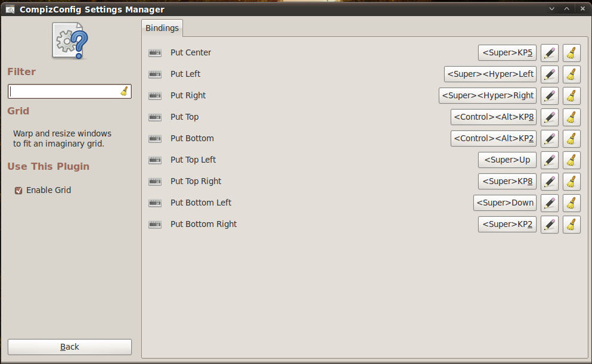The height and width of the screenshot is (364, 592).
Task: Click keyboard icon beside Put Left
Action: tap(155, 74)
